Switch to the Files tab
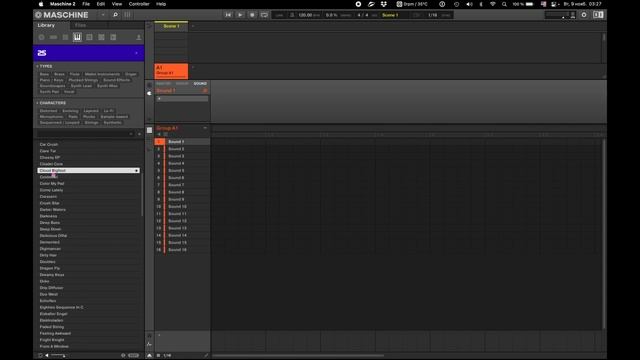Screen dimensions: 640x360 coord(80,25)
